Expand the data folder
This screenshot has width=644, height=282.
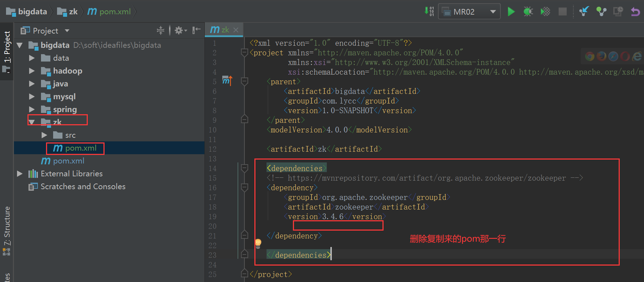32,58
